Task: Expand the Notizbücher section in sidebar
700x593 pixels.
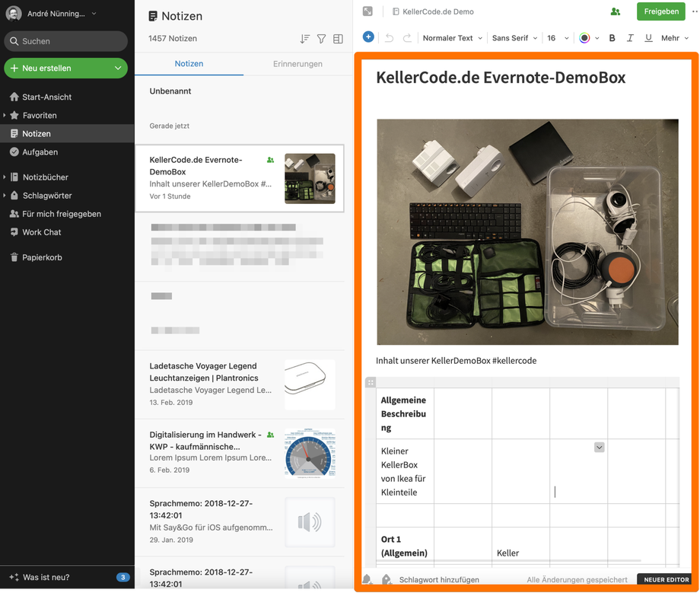Action: pyautogui.click(x=5, y=177)
